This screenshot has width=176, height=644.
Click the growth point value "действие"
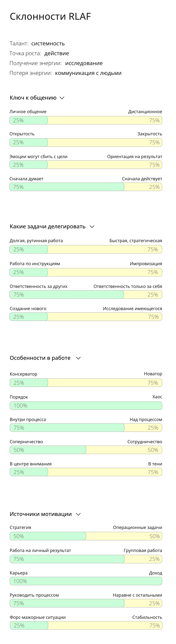click(57, 53)
